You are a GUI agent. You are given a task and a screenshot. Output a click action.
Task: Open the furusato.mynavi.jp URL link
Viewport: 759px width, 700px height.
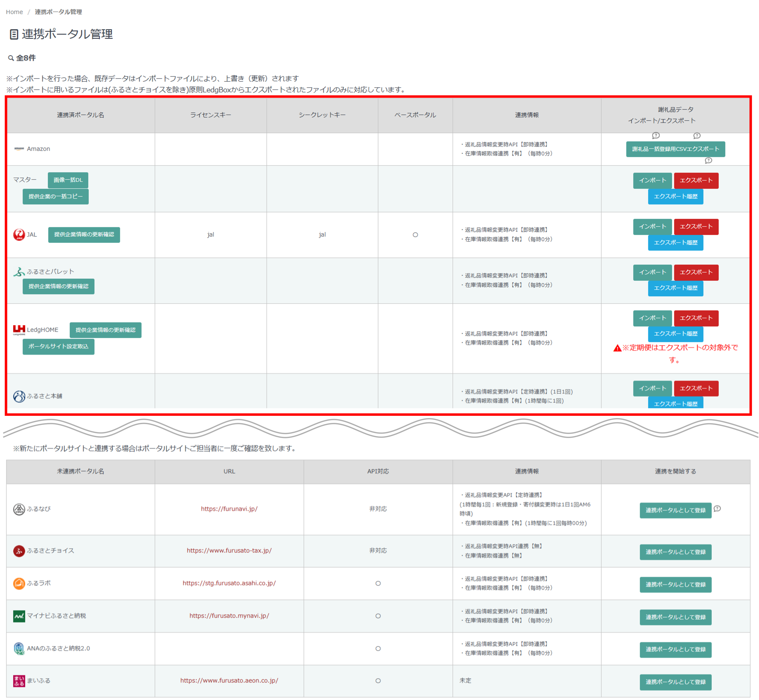coord(229,616)
